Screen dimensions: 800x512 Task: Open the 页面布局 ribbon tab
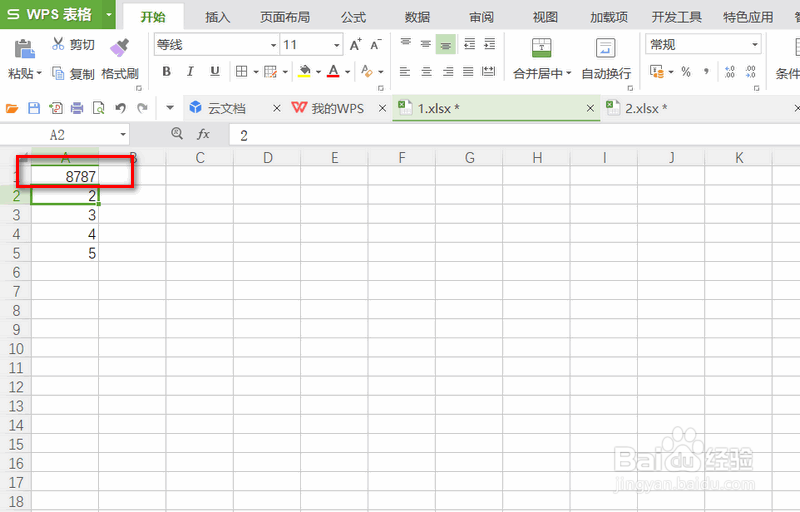(x=285, y=17)
